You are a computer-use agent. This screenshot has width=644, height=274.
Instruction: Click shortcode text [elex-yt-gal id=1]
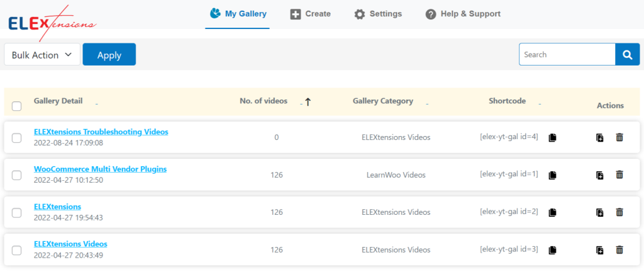point(509,174)
